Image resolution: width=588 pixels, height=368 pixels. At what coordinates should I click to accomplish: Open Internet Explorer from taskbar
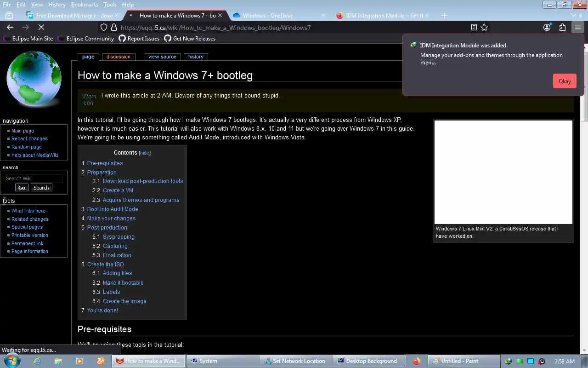pos(37,361)
